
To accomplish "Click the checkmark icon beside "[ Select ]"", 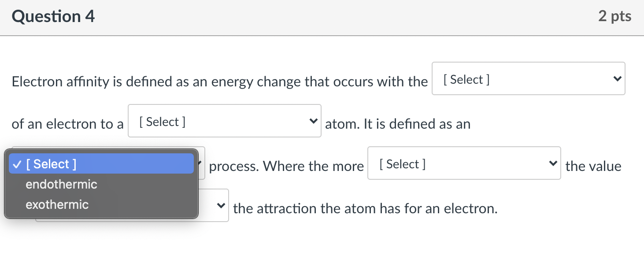I will pyautogui.click(x=16, y=164).
